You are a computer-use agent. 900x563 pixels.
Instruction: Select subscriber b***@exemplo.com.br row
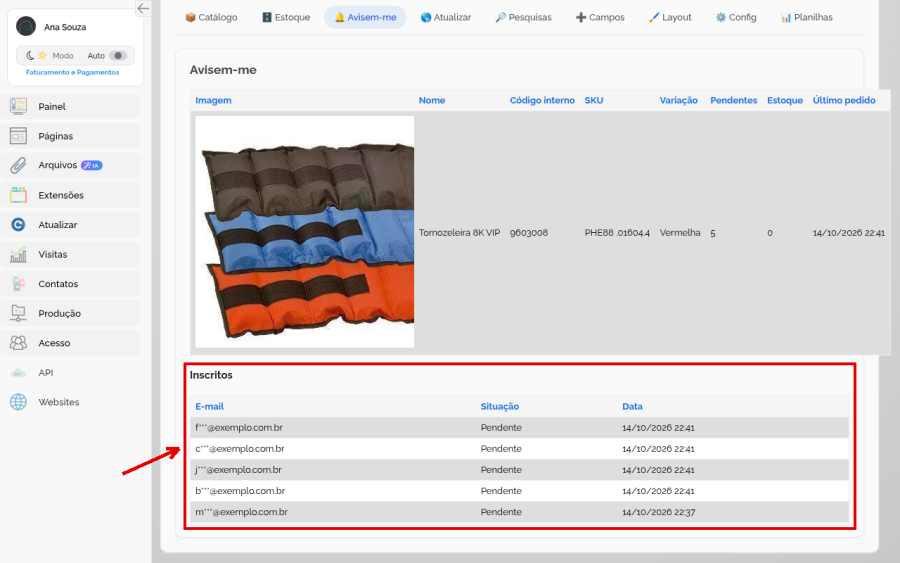tap(519, 491)
